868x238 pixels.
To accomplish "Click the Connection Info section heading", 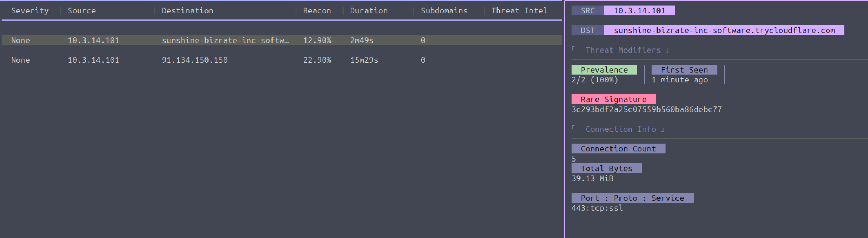I will tap(621, 129).
